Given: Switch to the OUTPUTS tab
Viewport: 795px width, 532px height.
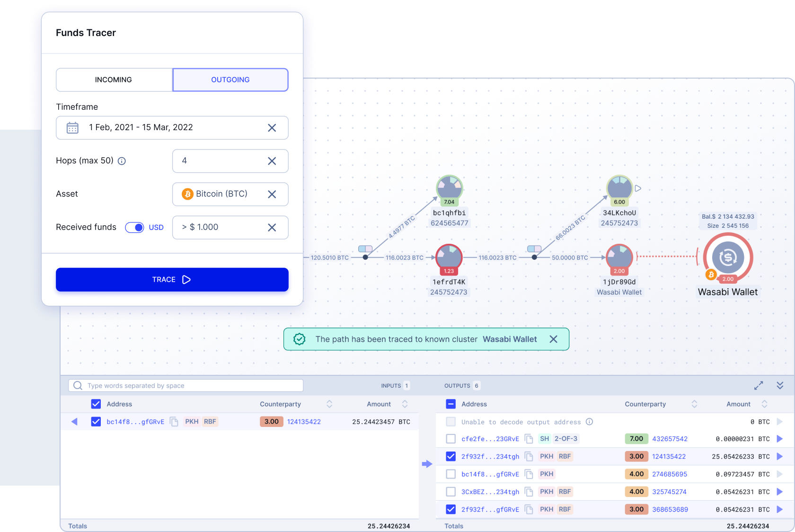Looking at the screenshot, I should [462, 386].
